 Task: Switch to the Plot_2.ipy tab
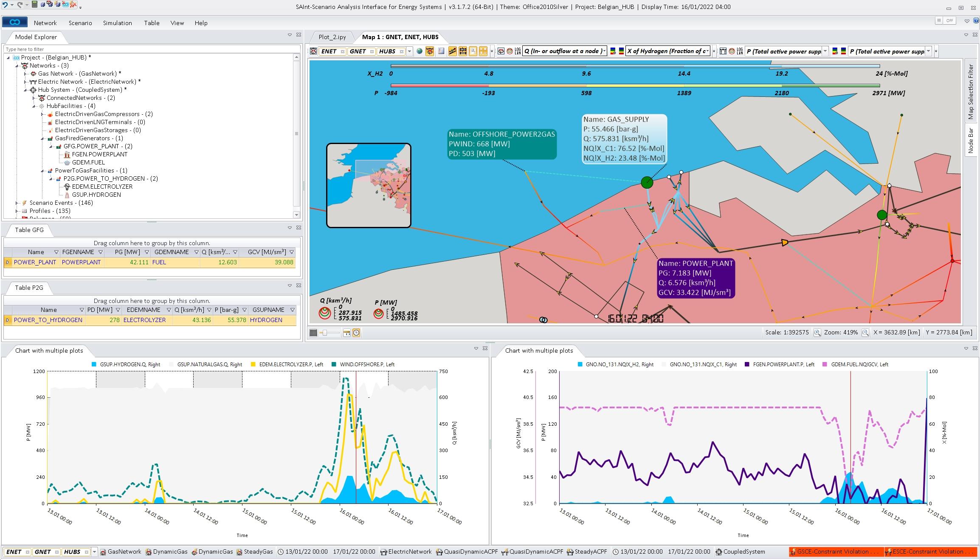(332, 37)
